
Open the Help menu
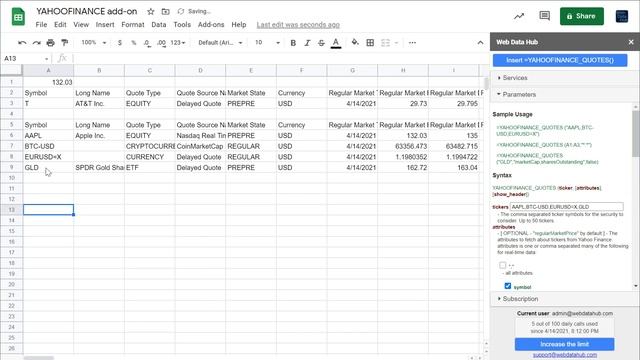point(239,24)
